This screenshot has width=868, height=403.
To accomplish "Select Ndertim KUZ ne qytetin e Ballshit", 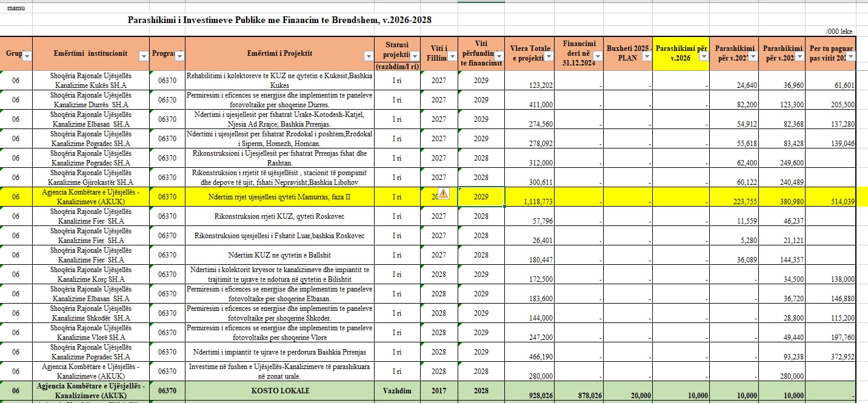I will pyautogui.click(x=279, y=255).
